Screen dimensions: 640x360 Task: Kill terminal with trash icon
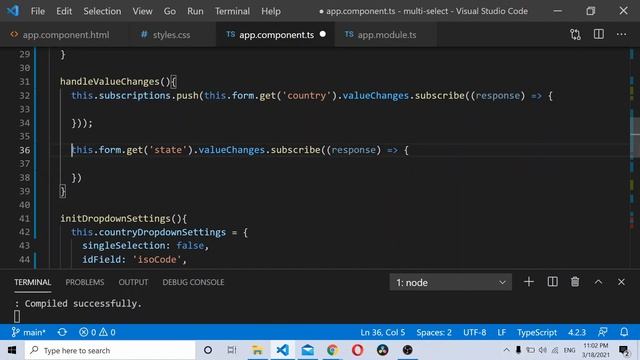[575, 282]
